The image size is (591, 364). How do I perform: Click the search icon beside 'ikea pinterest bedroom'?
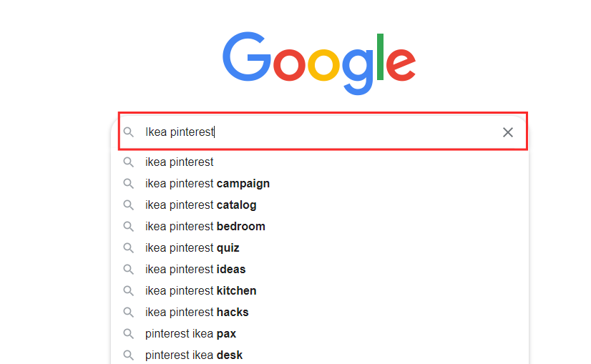click(129, 227)
